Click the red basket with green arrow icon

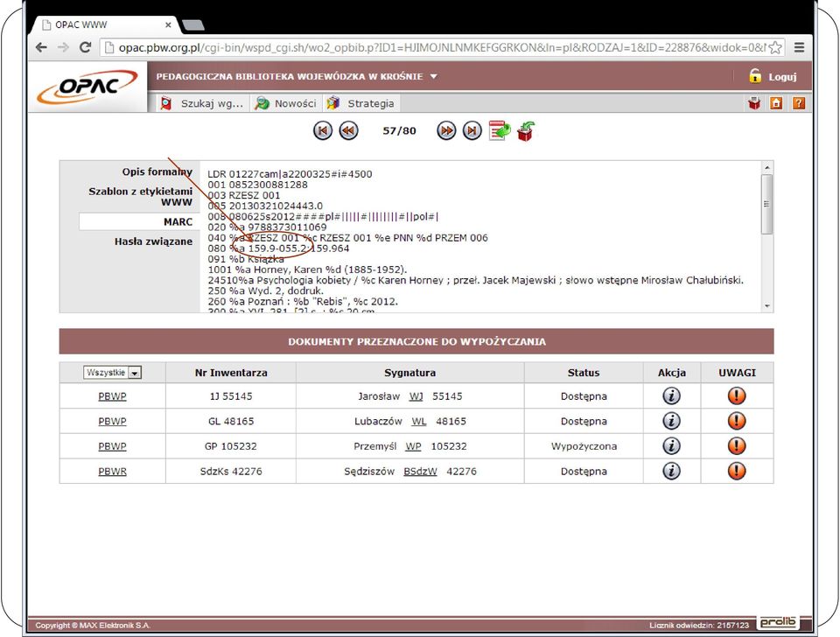click(x=526, y=131)
